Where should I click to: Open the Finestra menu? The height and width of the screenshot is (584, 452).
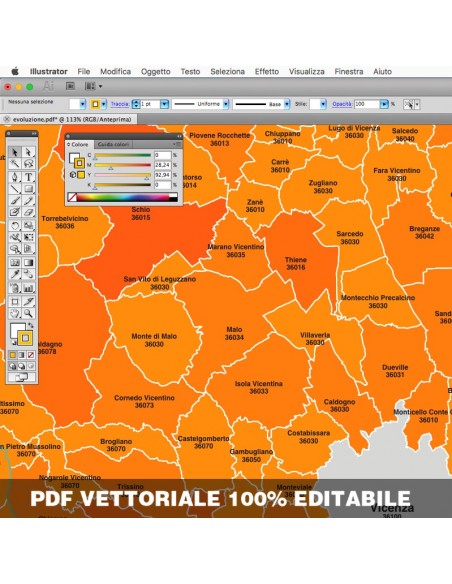(349, 72)
